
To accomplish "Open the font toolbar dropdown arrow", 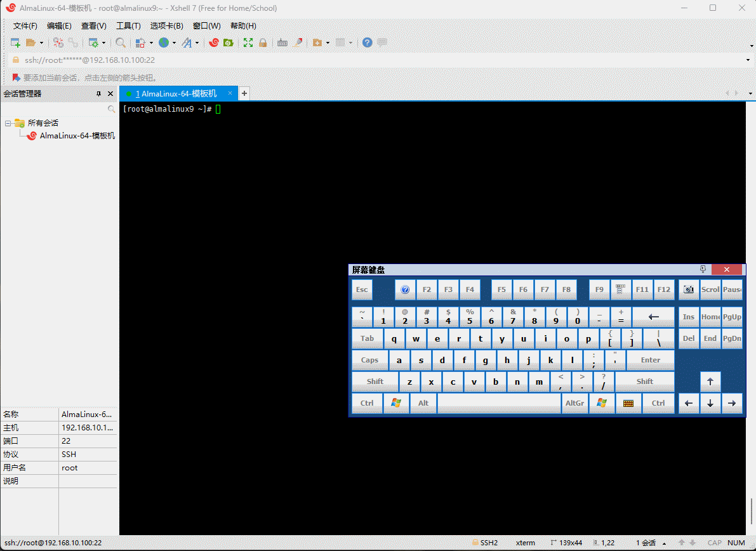I will coord(197,43).
